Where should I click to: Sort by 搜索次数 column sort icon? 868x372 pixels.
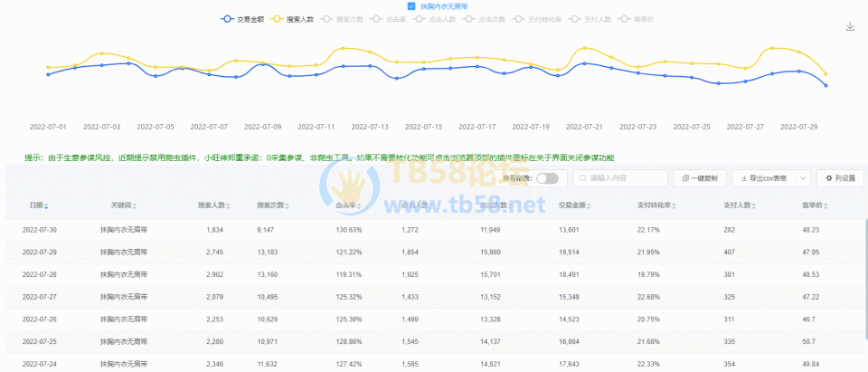[288, 206]
